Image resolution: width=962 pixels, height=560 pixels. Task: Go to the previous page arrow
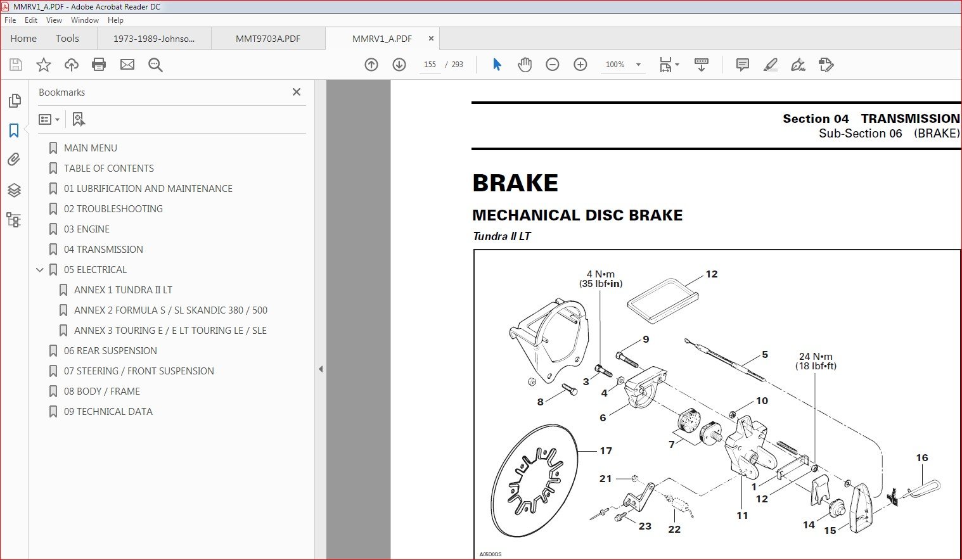tap(371, 65)
